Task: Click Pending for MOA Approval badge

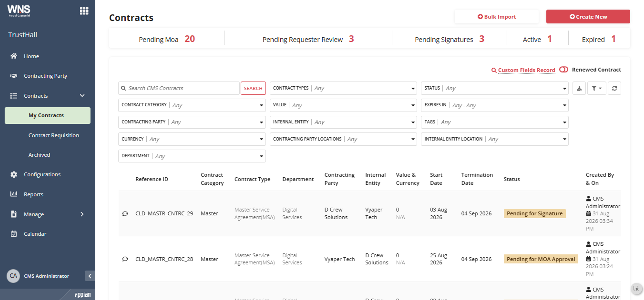Action: click(x=541, y=259)
